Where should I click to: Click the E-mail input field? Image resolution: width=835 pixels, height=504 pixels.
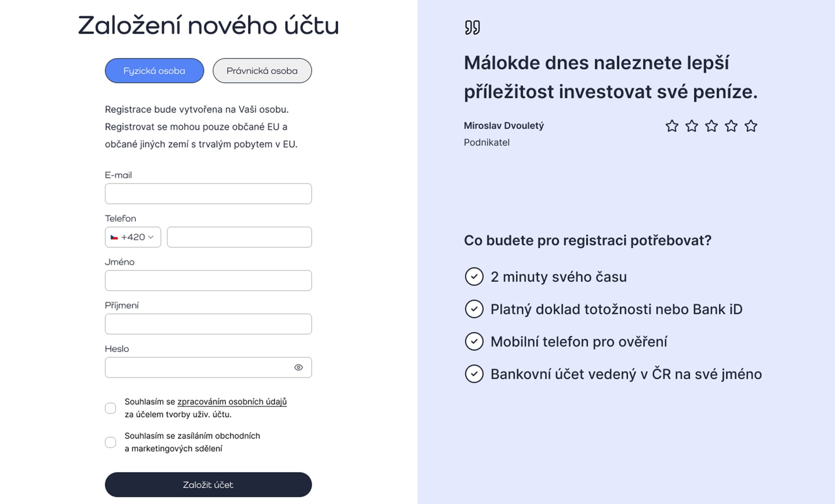pyautogui.click(x=208, y=194)
